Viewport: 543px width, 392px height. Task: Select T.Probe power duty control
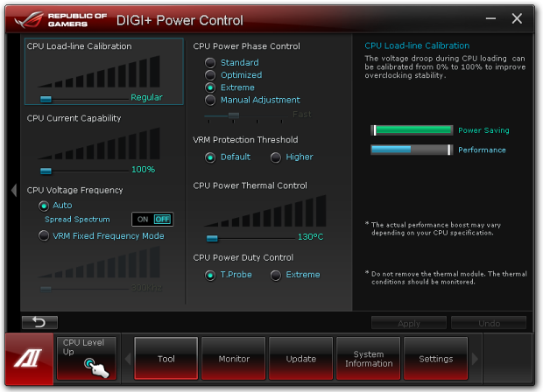tap(210, 276)
